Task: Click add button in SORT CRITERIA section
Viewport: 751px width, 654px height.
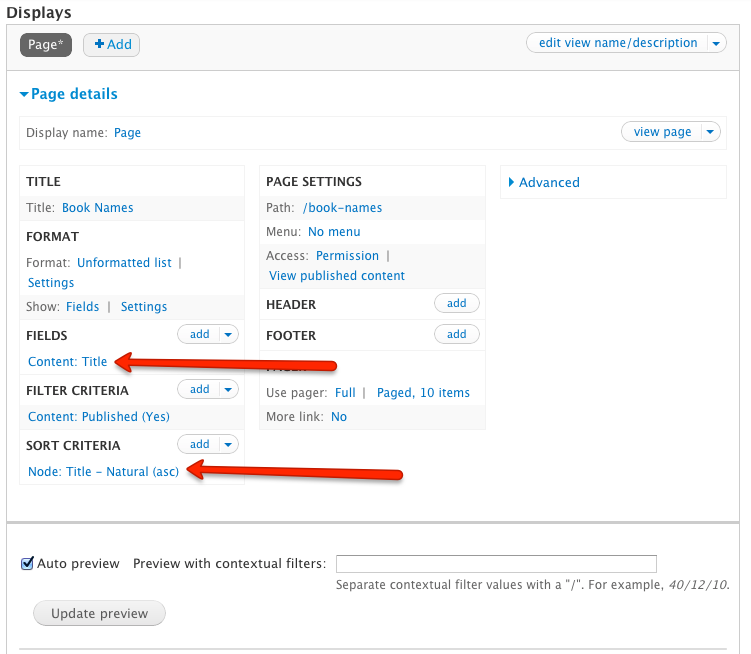Action: (x=199, y=444)
